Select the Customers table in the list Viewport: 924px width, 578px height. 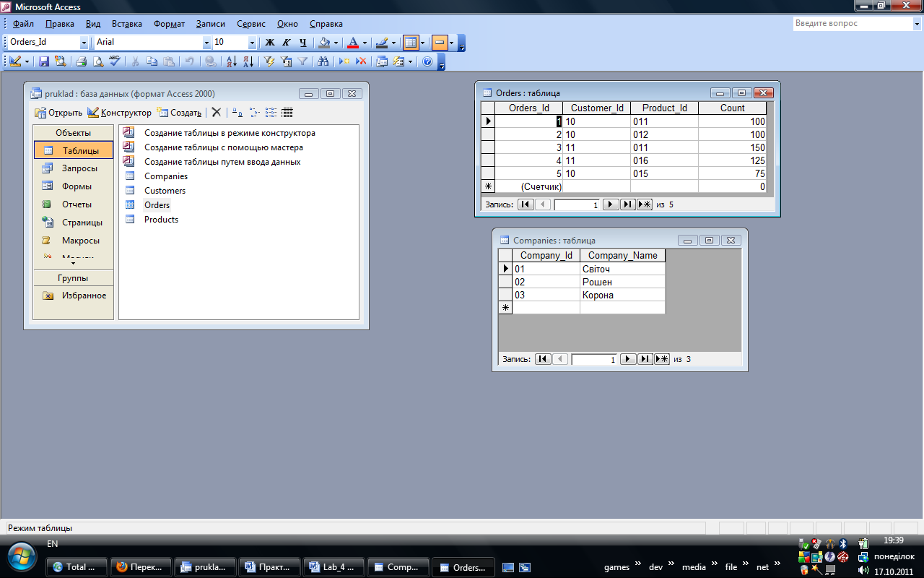click(x=165, y=191)
